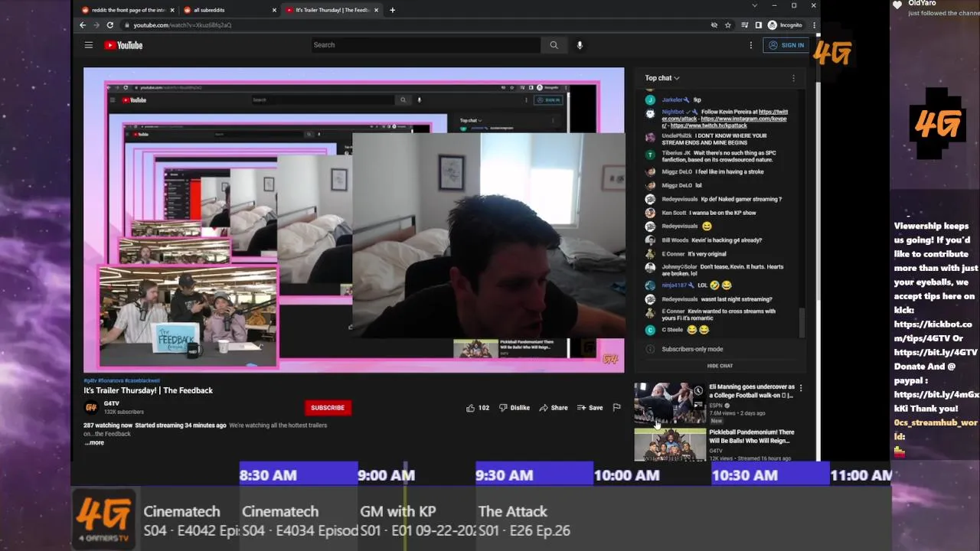The image size is (980, 551).
Task: Expand description with ...more
Action: tap(94, 443)
